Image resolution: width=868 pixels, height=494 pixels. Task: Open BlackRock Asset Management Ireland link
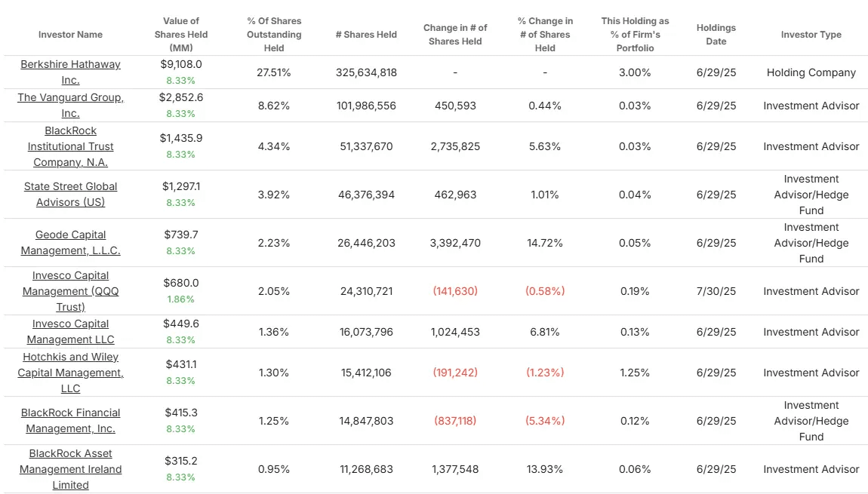[70, 469]
